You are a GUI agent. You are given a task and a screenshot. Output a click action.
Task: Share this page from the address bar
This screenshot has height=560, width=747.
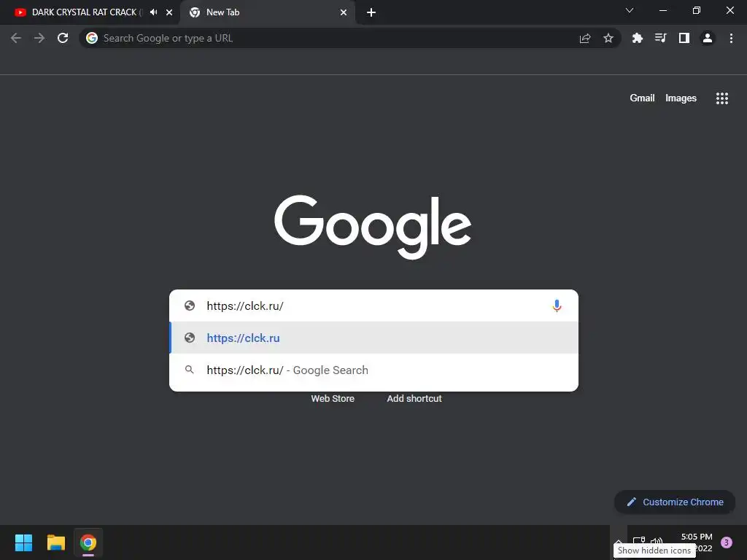click(585, 38)
